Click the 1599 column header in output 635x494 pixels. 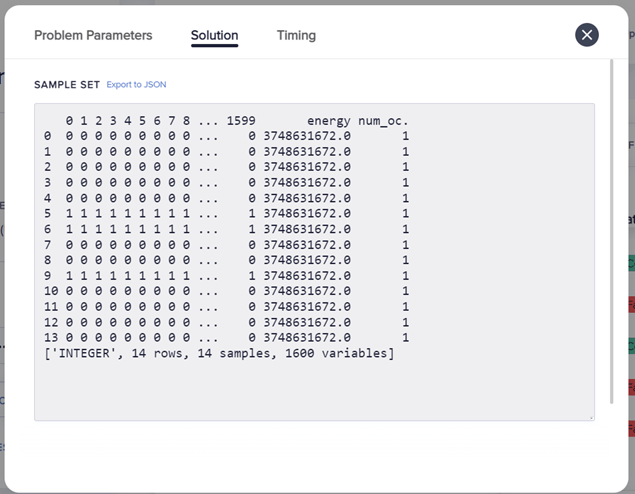pos(241,121)
